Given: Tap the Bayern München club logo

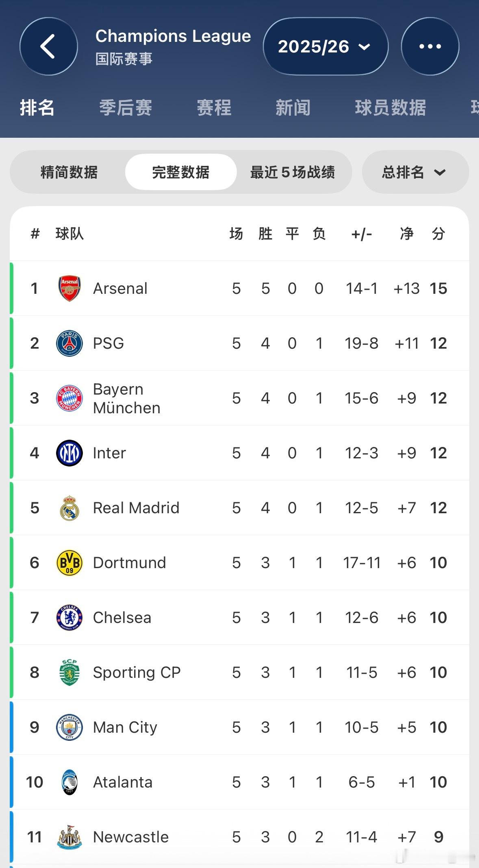Looking at the screenshot, I should point(69,398).
